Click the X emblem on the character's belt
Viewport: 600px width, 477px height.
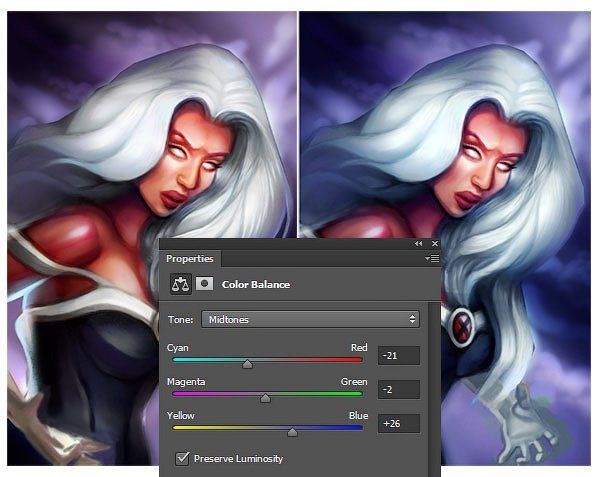click(x=461, y=323)
